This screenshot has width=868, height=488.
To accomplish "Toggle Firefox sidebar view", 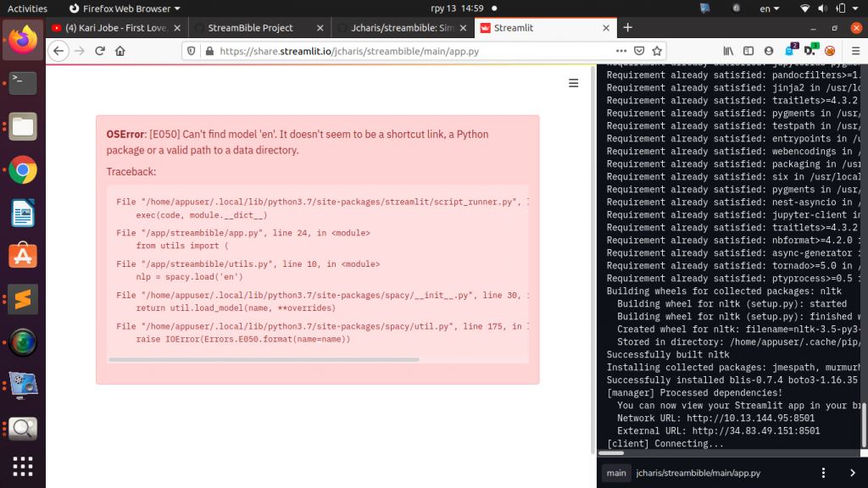I will pyautogui.click(x=748, y=51).
